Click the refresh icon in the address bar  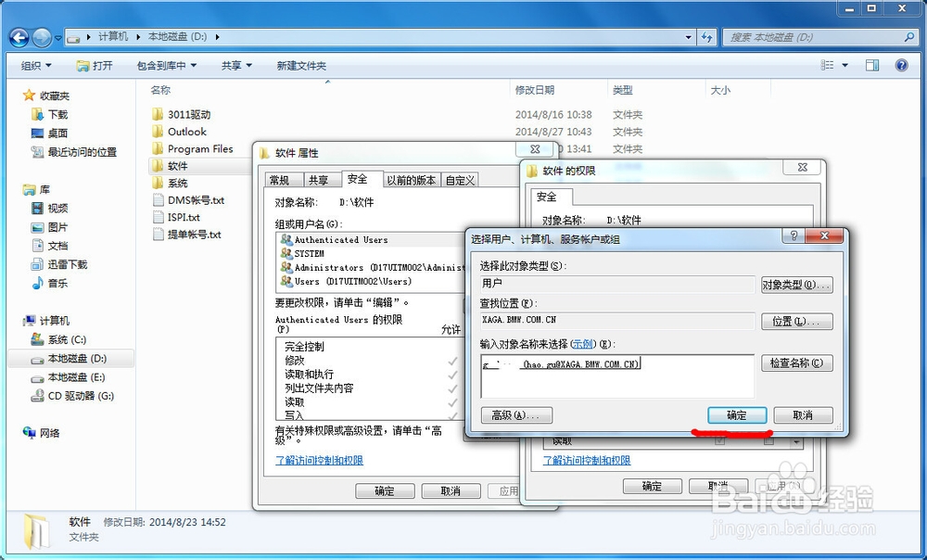705,37
